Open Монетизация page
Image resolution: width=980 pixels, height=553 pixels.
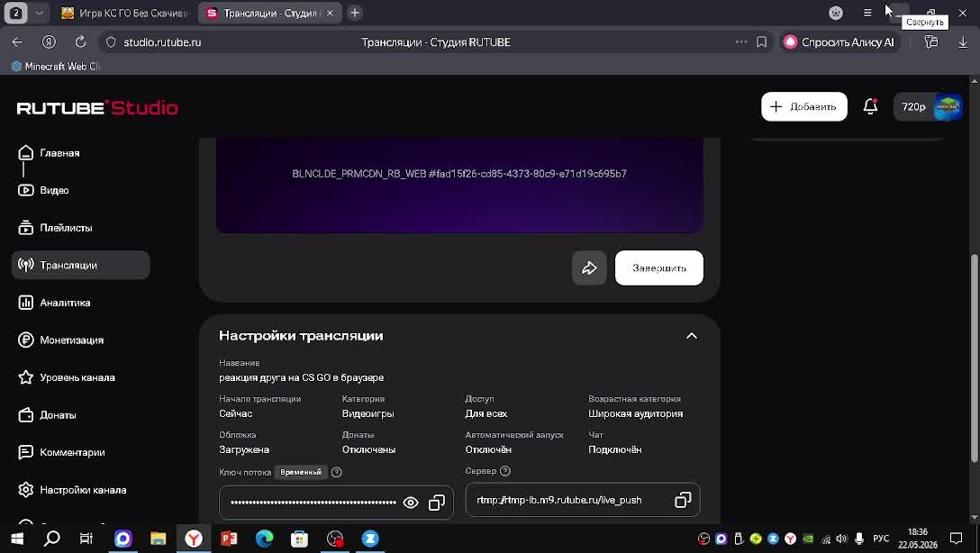[x=61, y=340]
